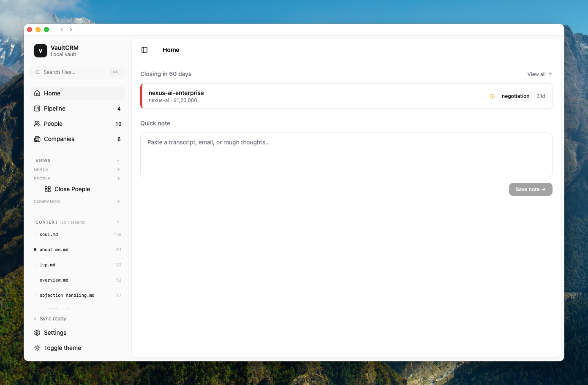This screenshot has width=588, height=385.
Task: Click the clock icon beside negotiation
Action: pyautogui.click(x=492, y=96)
